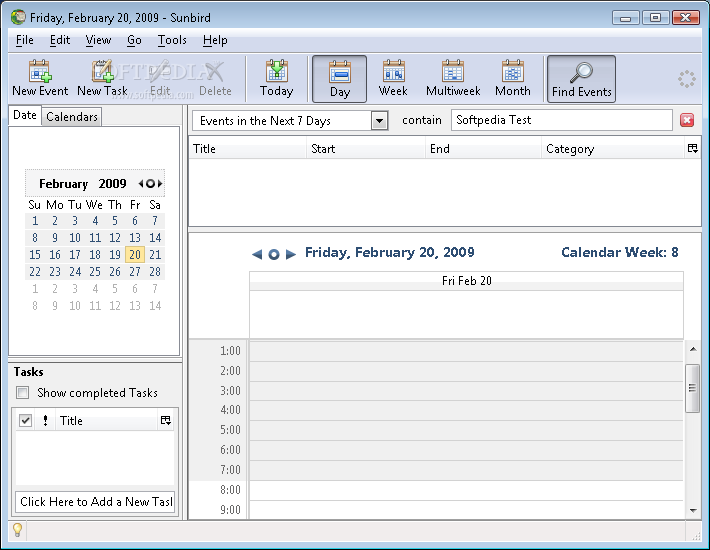710x550 pixels.
Task: Toggle Show completed Tasks checkbox
Action: [x=22, y=392]
